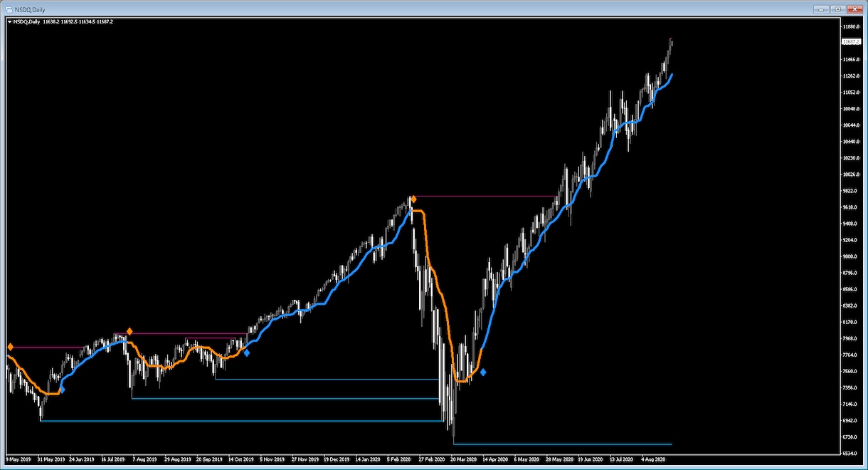Click the NSDQ,Daily OHLC text in the chart header
Image resolution: width=868 pixels, height=470 pixels.
click(63, 22)
